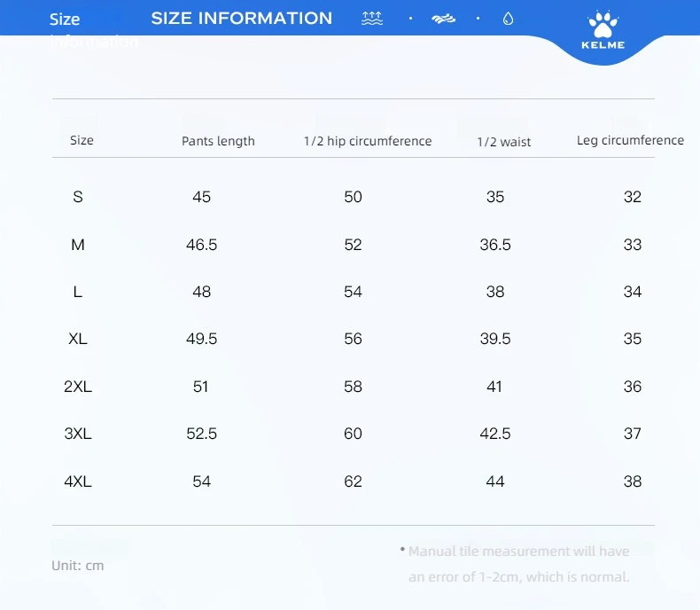The height and width of the screenshot is (610, 700).
Task: Select the S size row label
Action: [78, 197]
